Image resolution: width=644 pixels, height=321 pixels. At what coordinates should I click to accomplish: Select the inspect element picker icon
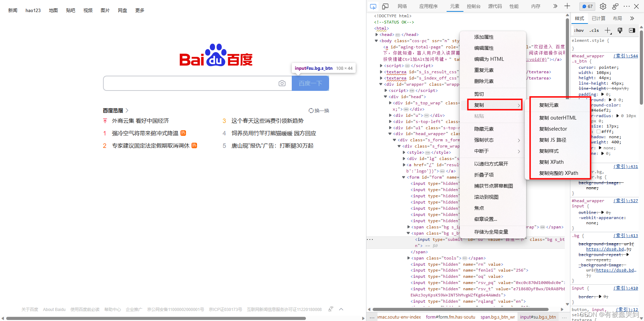click(373, 6)
